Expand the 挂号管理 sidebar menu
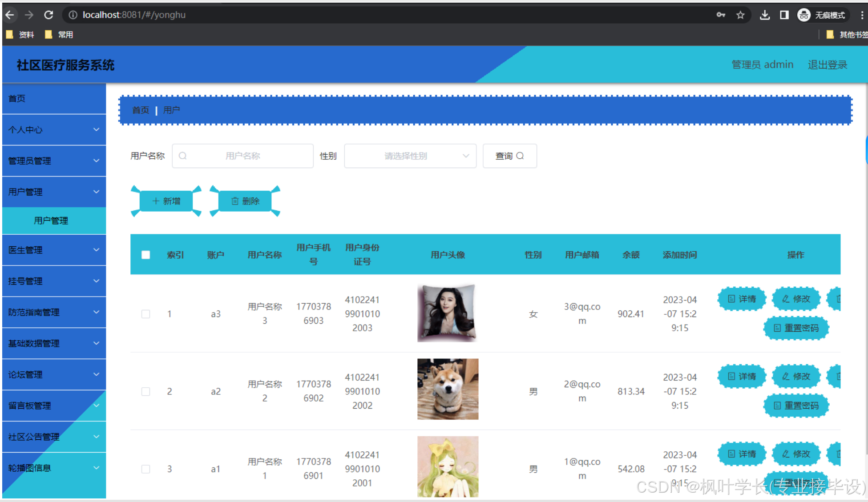 pyautogui.click(x=54, y=281)
